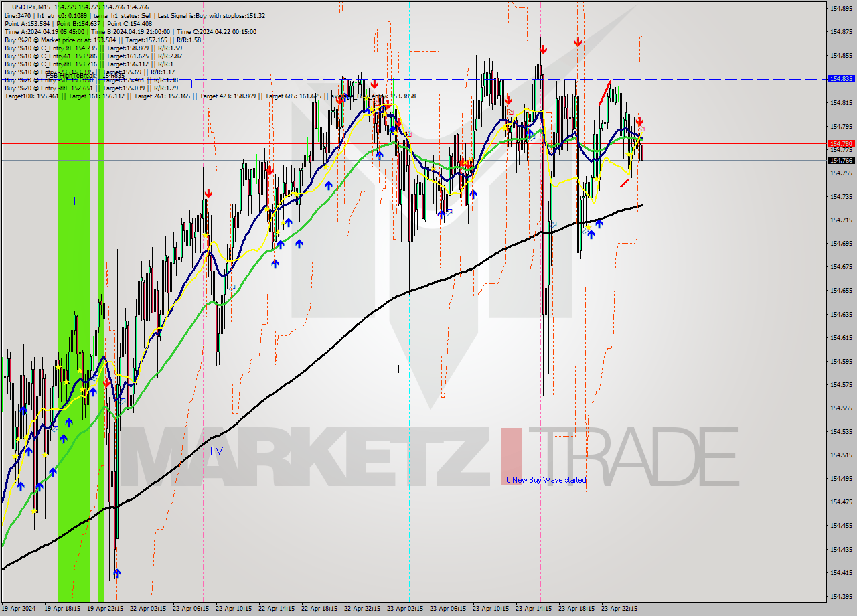Click the 154.895 price axis label
The width and height of the screenshot is (857, 616).
pos(841,8)
